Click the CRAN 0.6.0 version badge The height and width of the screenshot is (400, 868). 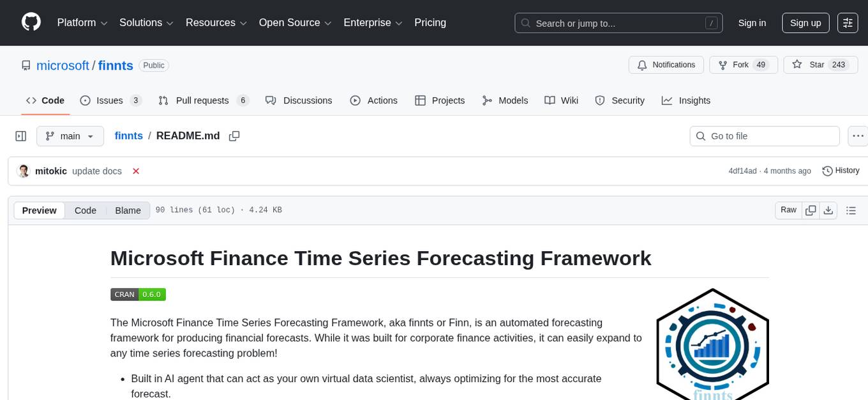tap(138, 295)
